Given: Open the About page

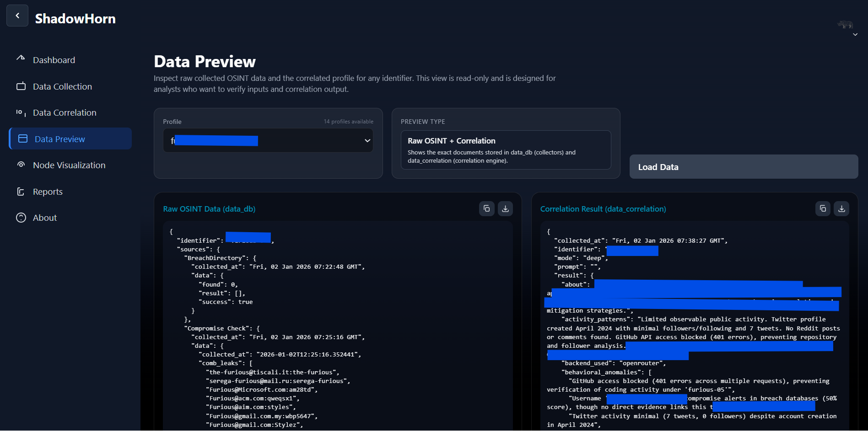Looking at the screenshot, I should coord(45,218).
